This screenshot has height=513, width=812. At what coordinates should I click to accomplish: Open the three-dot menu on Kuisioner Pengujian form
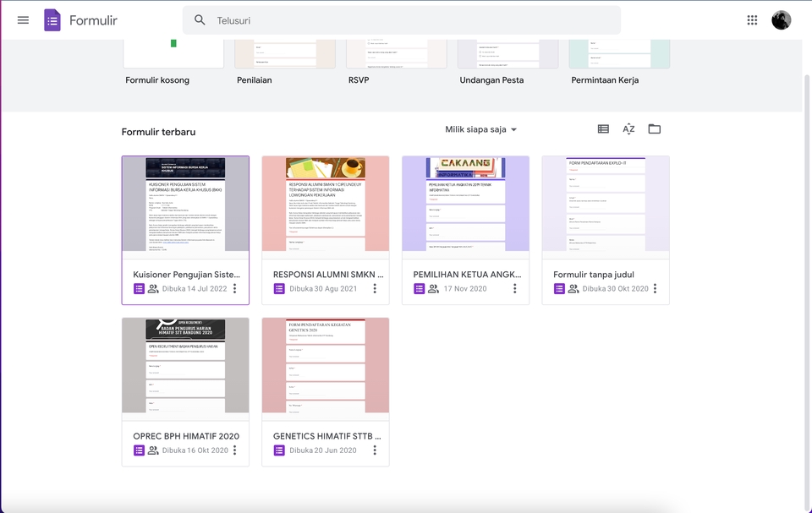pyautogui.click(x=234, y=288)
